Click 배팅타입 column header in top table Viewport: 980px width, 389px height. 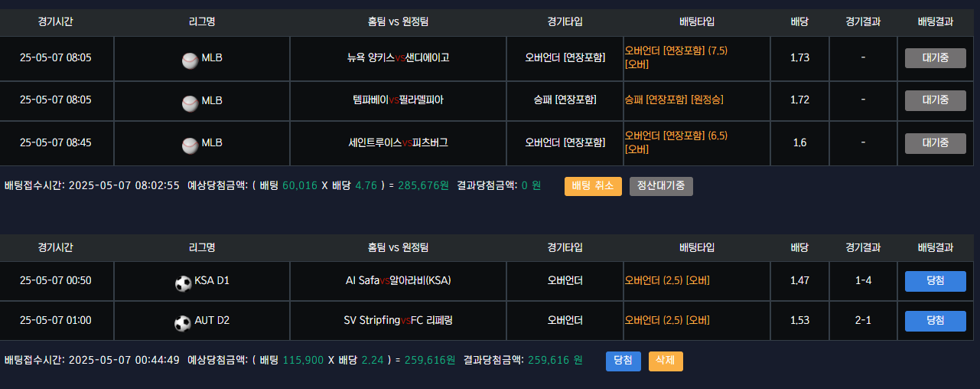click(x=696, y=21)
